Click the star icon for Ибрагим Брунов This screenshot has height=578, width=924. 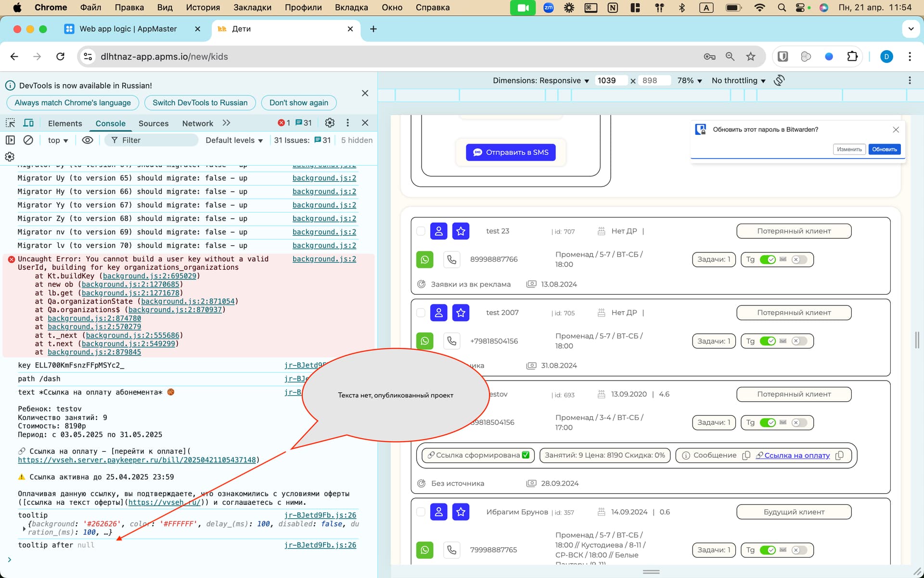pyautogui.click(x=461, y=512)
